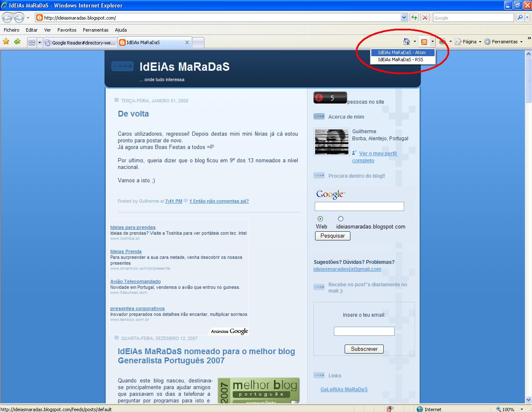Click the browser Back arrow button
Screen dimensions: 532x412
tap(7, 17)
